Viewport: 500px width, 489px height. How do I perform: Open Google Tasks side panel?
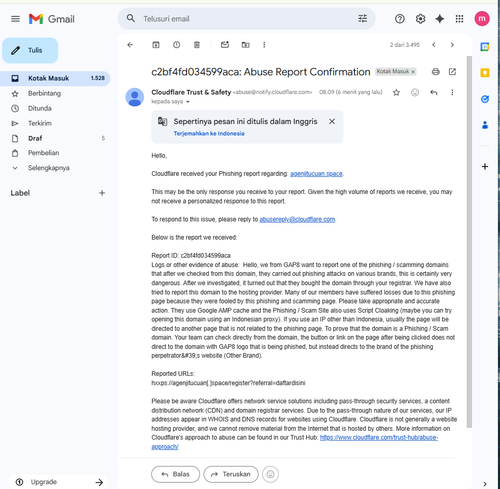485,99
